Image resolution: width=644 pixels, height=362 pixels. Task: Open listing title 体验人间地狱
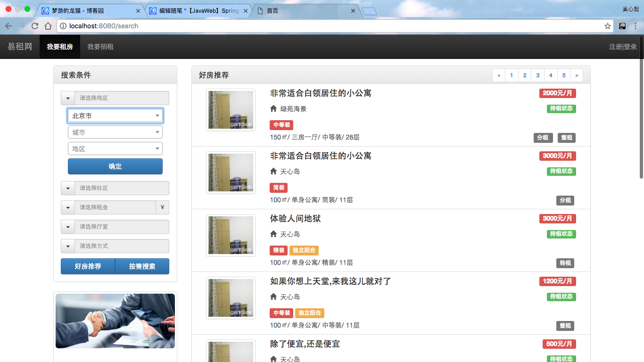pos(296,219)
